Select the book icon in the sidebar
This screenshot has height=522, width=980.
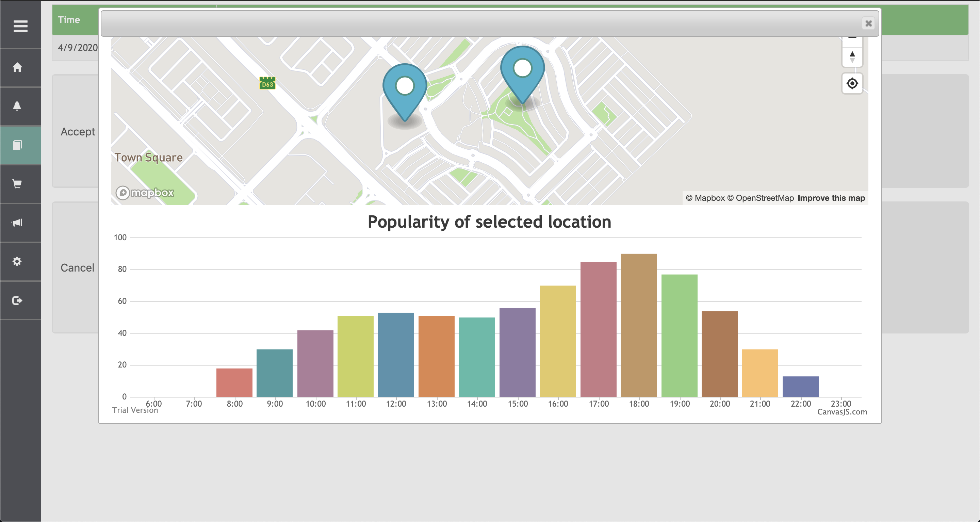(17, 145)
